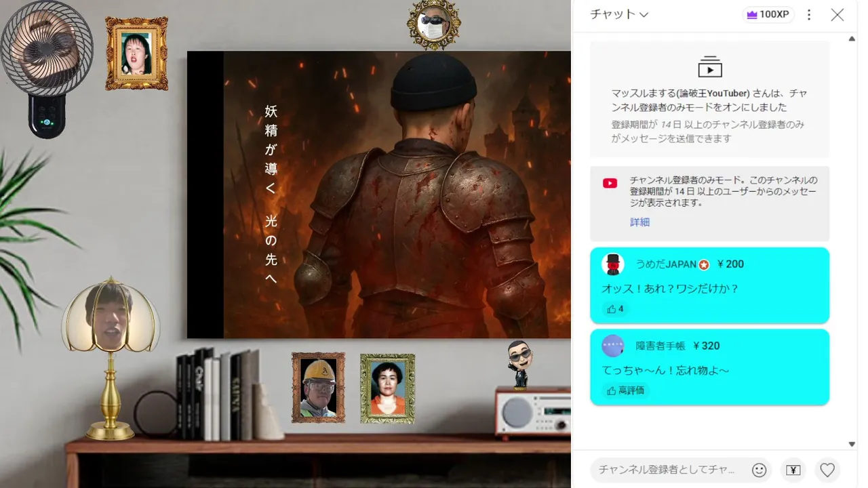Click the member badge next to うめだJAPAN
This screenshot has width=868, height=488.
704,264
